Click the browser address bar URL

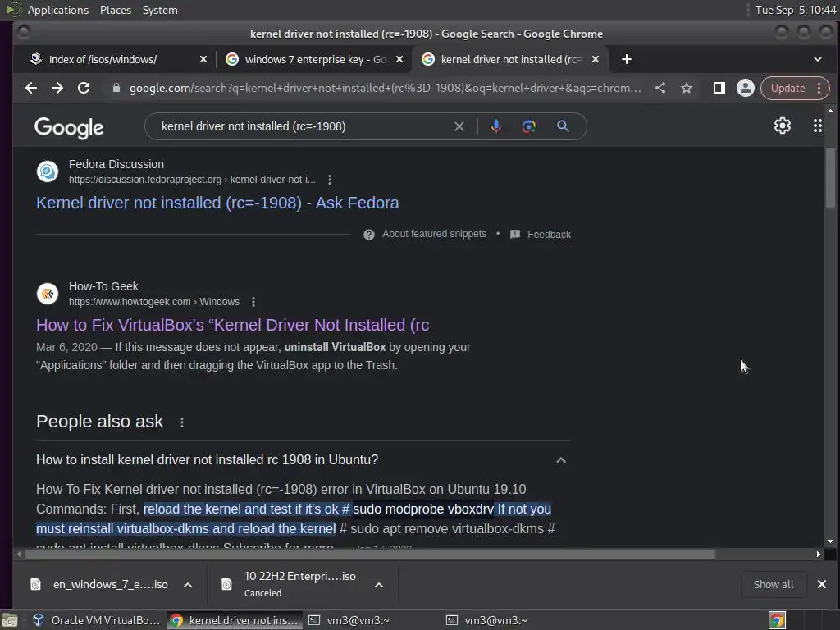pyautogui.click(x=385, y=88)
